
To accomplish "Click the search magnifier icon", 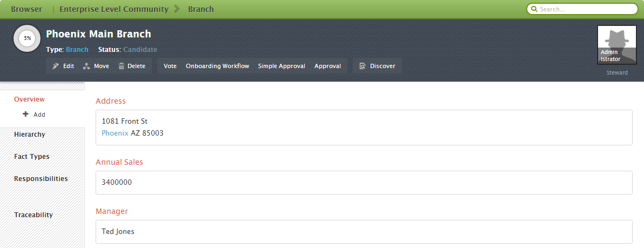I will [x=534, y=9].
